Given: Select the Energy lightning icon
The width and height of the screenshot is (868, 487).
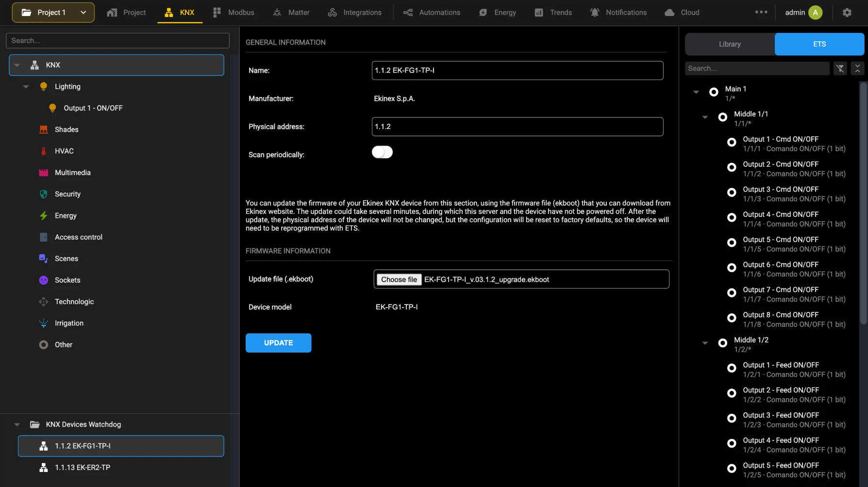Looking at the screenshot, I should pyautogui.click(x=44, y=215).
